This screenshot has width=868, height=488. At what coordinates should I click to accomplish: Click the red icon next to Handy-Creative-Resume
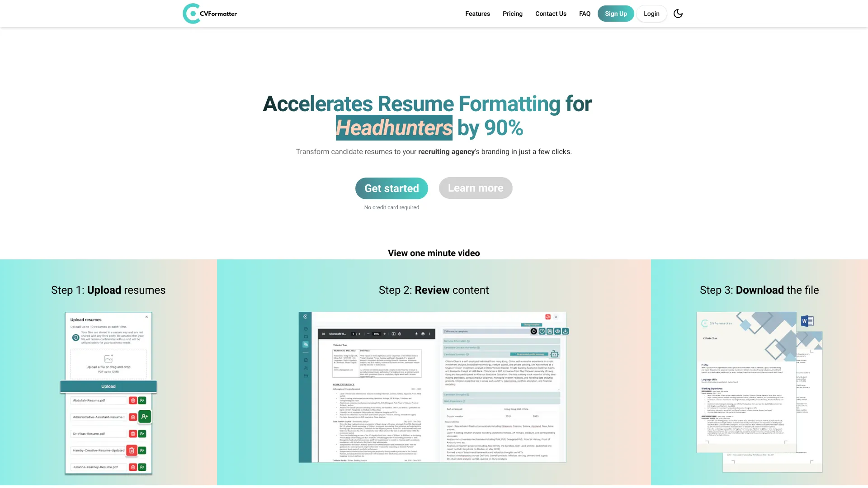132,450
